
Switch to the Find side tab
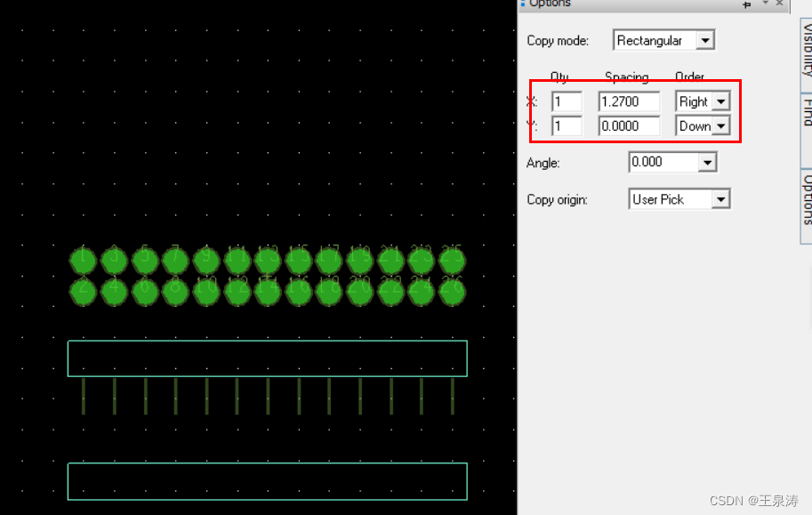point(807,116)
